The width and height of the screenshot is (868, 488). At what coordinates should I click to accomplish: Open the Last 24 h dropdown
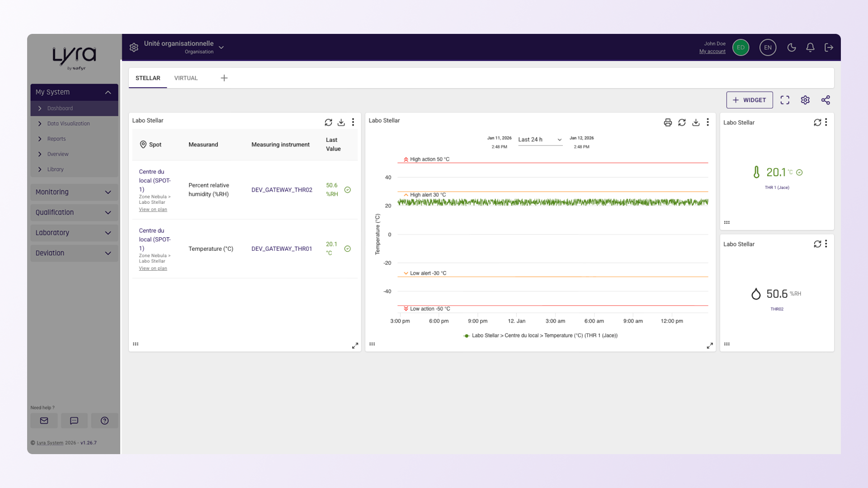540,140
